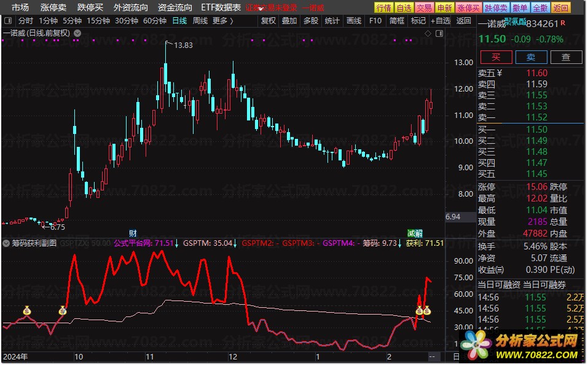Switch to 5分钟 period tab
Image resolution: width=588 pixels, height=365 pixels.
pyautogui.click(x=72, y=21)
